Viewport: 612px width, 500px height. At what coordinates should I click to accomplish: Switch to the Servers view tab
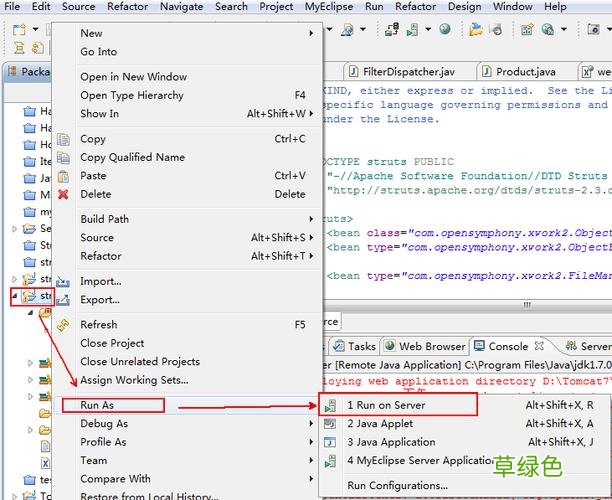coord(588,346)
